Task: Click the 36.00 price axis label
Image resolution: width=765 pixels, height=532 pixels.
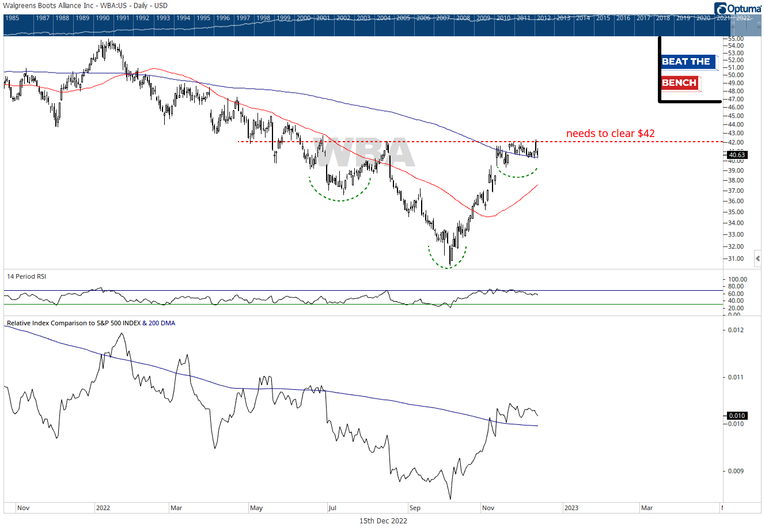Action: coord(736,201)
